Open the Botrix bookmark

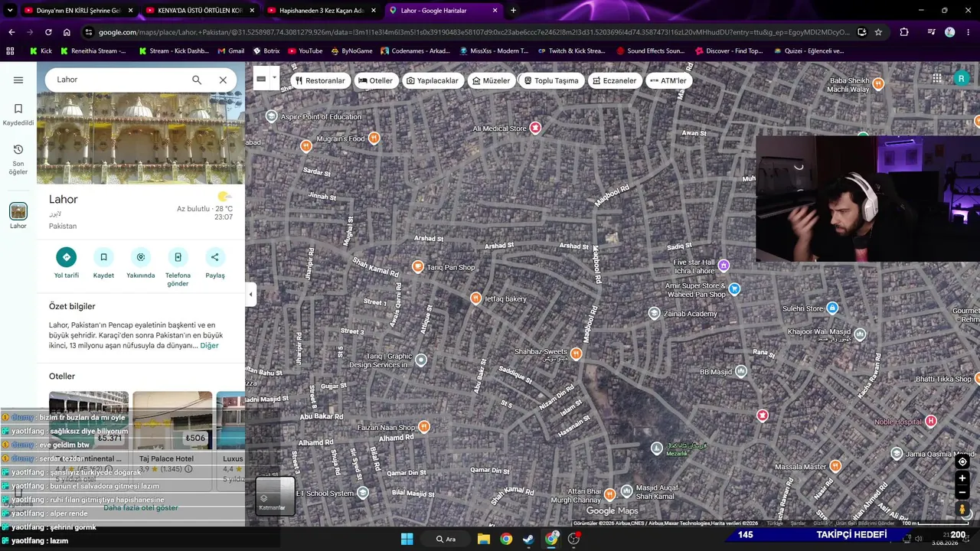pyautogui.click(x=266, y=51)
